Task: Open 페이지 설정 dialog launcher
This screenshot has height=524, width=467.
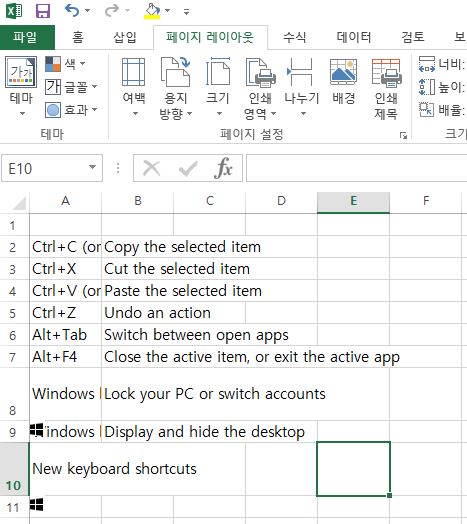Action: [403, 135]
